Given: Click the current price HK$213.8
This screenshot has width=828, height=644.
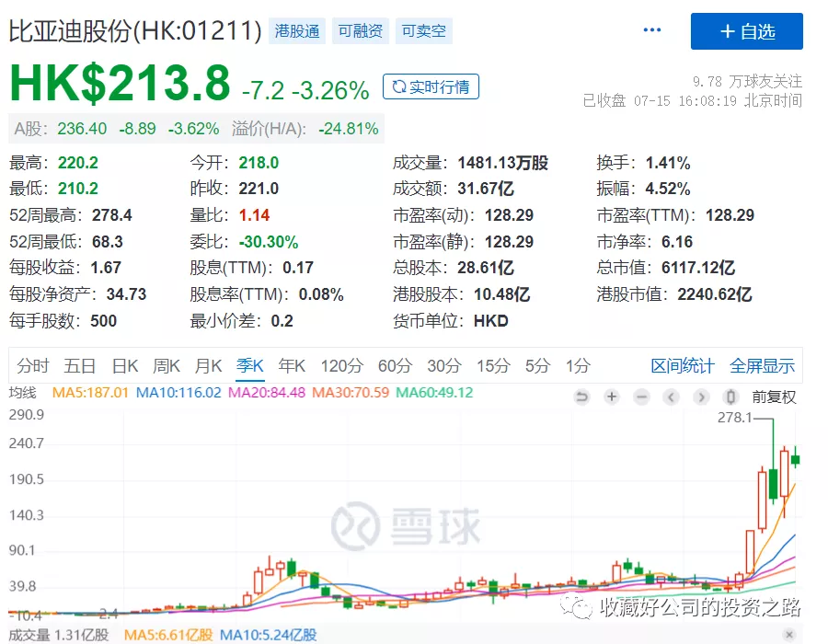Looking at the screenshot, I should pos(121,83).
